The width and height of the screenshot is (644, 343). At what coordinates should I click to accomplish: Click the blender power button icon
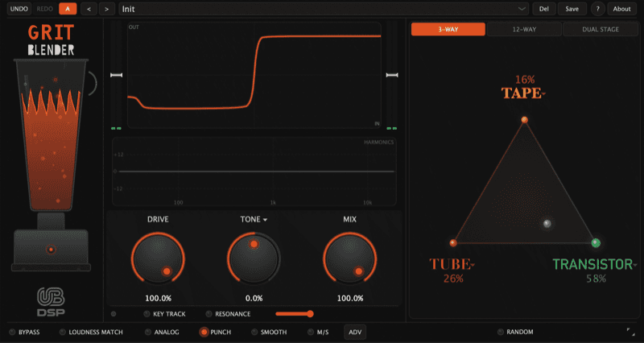[51, 250]
